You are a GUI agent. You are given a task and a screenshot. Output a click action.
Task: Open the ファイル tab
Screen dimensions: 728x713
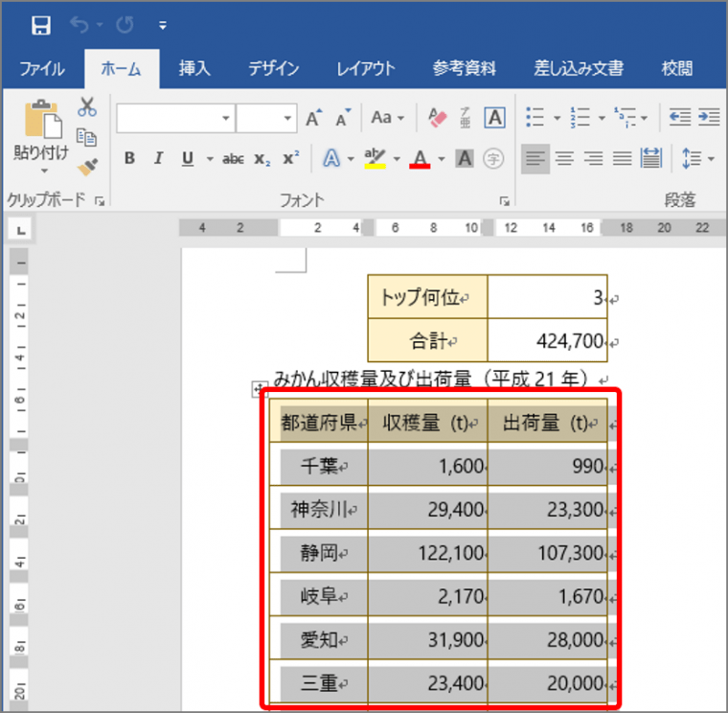click(42, 69)
